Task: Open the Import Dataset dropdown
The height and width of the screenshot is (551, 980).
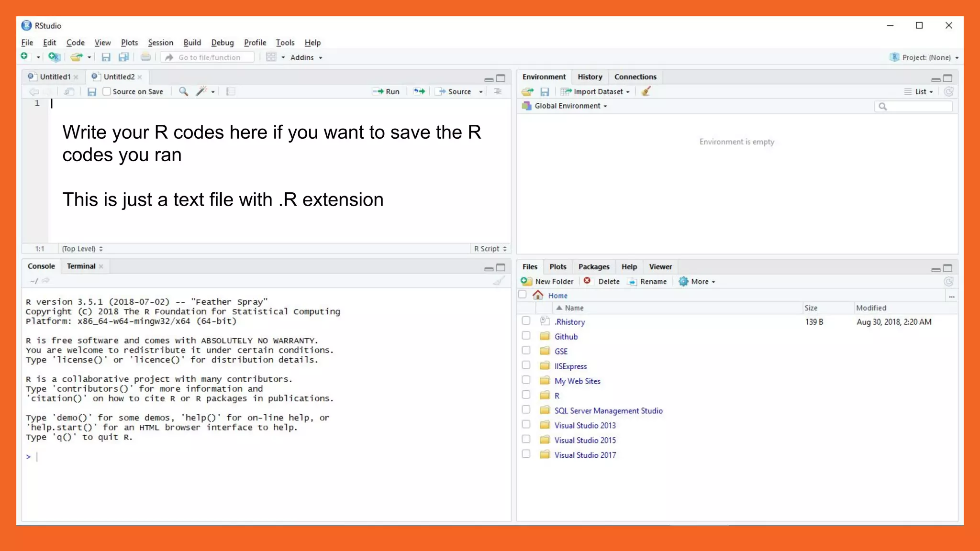Action: (x=595, y=91)
